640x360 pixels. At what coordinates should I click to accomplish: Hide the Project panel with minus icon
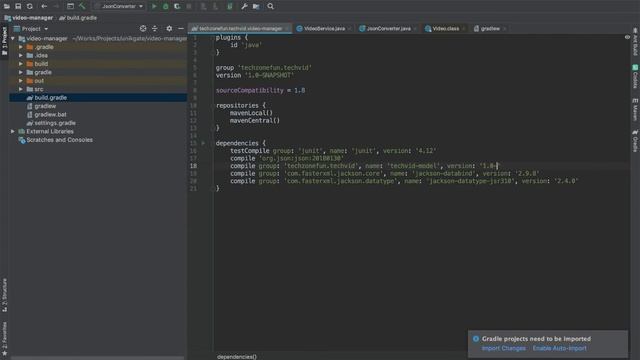tap(181, 29)
